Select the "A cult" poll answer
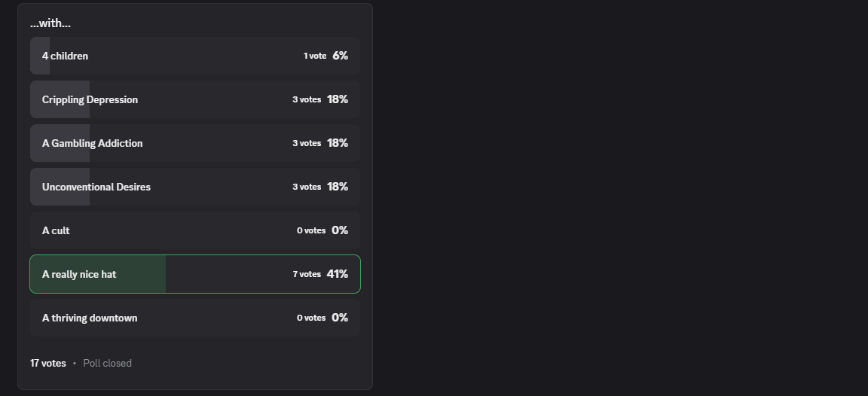The height and width of the screenshot is (396, 868). tap(56, 230)
